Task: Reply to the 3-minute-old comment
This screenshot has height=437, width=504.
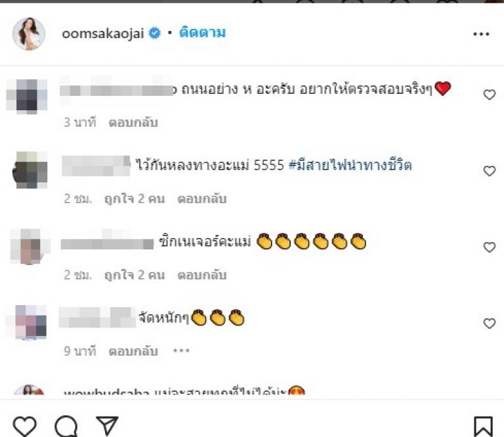Action: (x=133, y=123)
